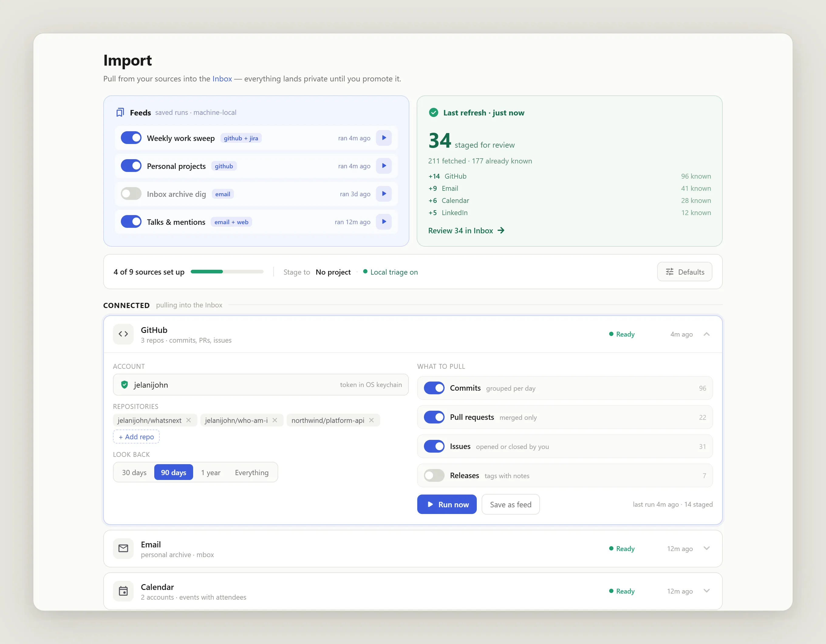This screenshot has width=826, height=644.
Task: Remove the jelanijohn/who-am-i repository
Action: pyautogui.click(x=275, y=420)
